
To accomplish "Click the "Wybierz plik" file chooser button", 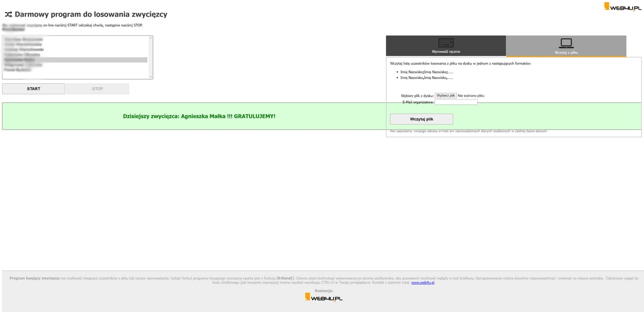I will tap(445, 96).
